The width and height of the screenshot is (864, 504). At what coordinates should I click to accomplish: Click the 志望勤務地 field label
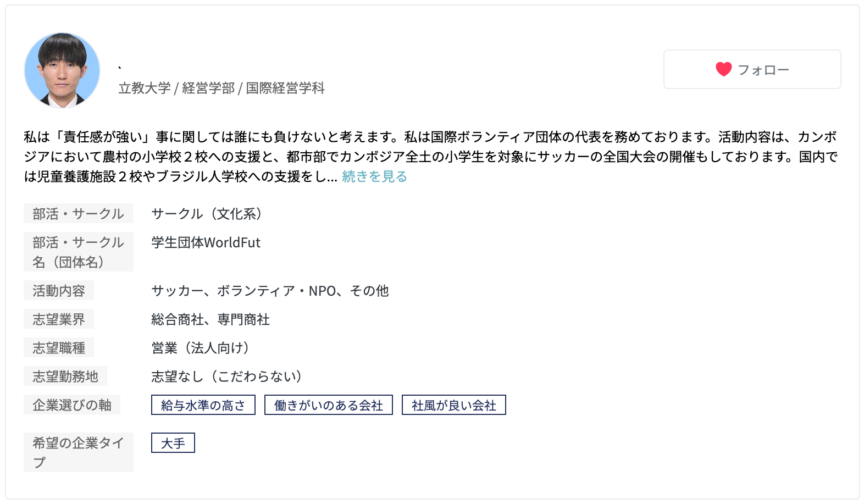tap(65, 376)
